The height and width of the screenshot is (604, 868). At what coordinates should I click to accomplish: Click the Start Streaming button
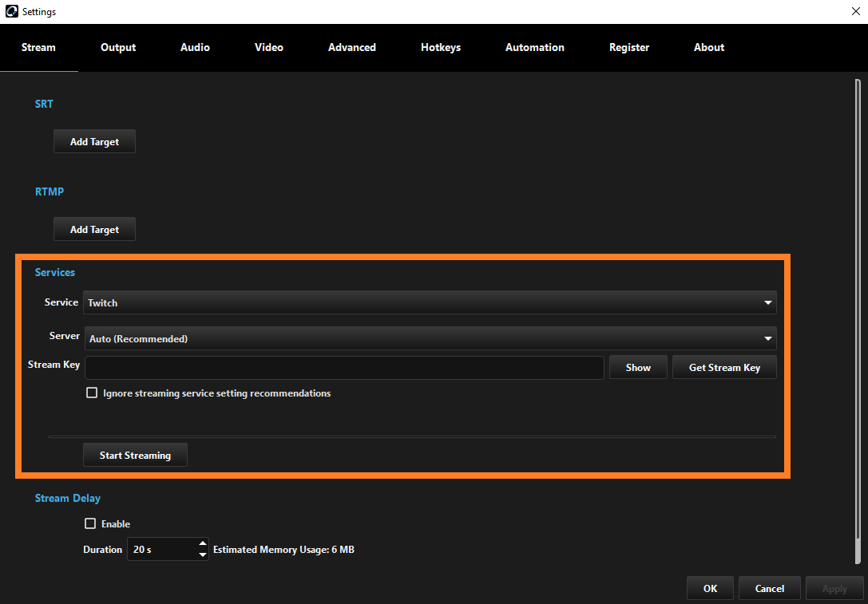pyautogui.click(x=135, y=456)
